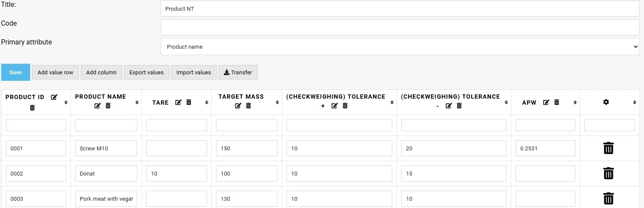The image size is (644, 208).
Task: Sort by TARGET MASS column arrows
Action: click(277, 103)
